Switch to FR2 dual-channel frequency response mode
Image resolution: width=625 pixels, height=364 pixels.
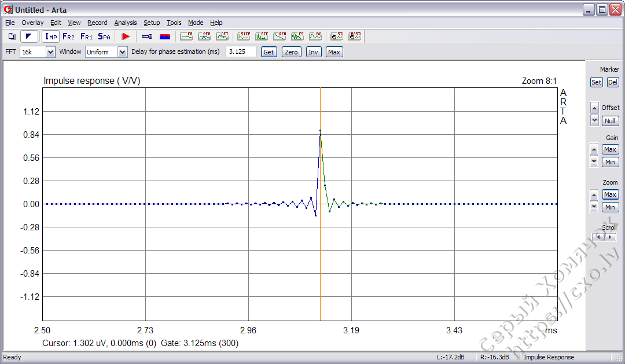(x=68, y=36)
